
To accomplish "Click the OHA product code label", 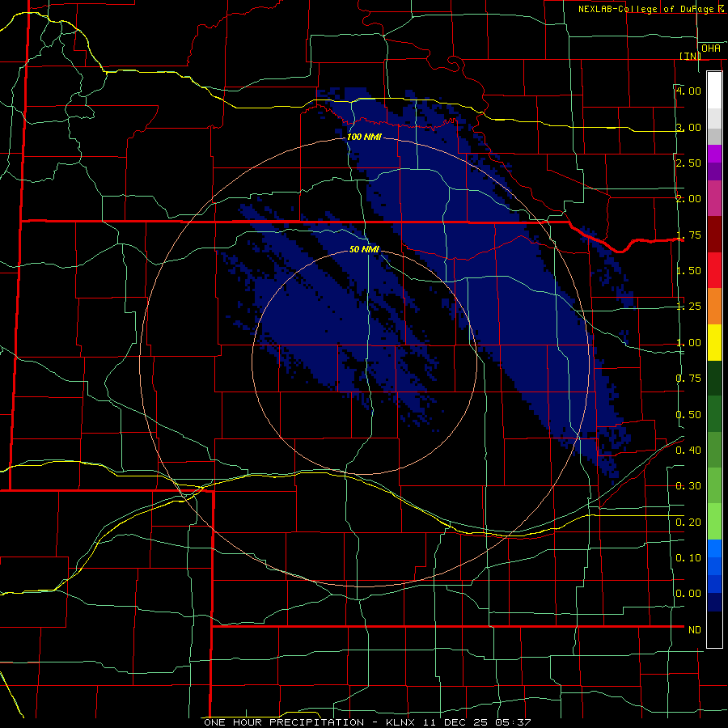I will tap(711, 49).
